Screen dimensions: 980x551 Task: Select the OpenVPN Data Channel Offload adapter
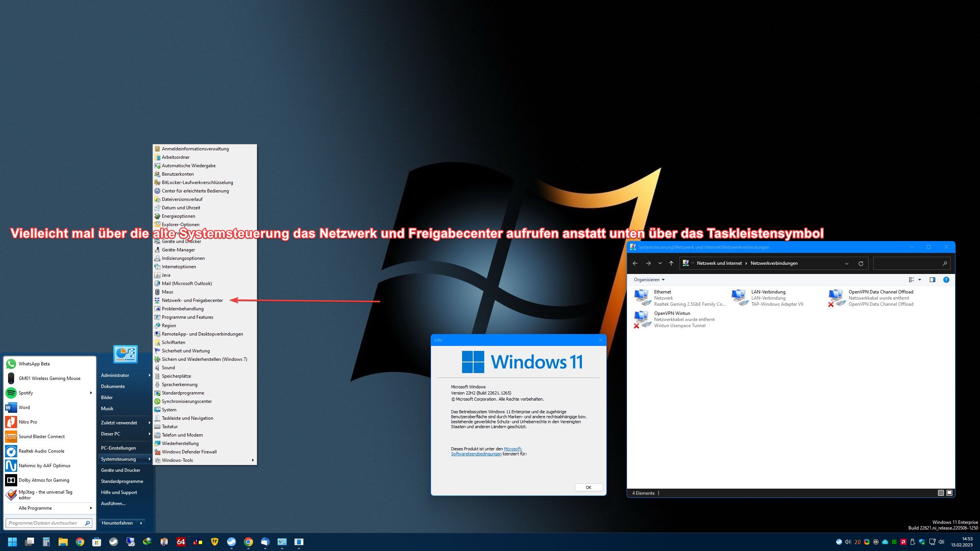pyautogui.click(x=871, y=298)
